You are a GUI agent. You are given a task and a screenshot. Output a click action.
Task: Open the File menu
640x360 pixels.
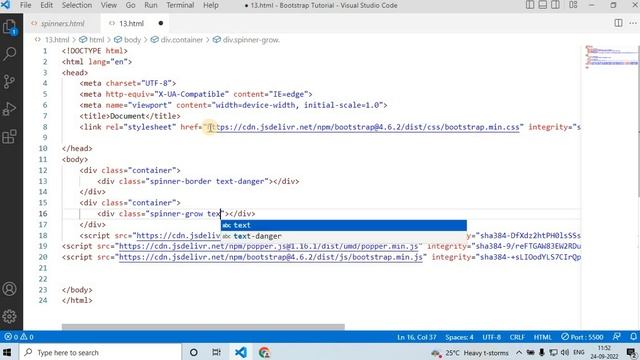click(25, 5)
